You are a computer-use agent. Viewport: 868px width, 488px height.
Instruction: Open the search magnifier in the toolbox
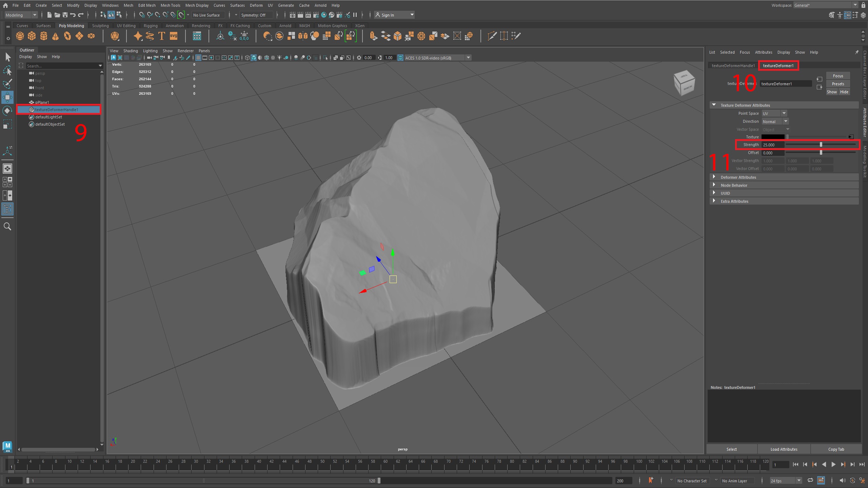click(7, 226)
